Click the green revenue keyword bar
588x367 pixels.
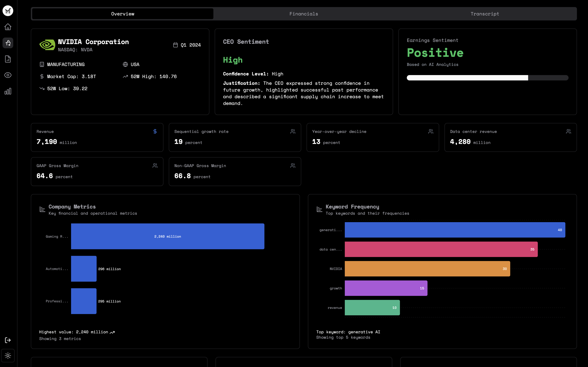tap(372, 308)
